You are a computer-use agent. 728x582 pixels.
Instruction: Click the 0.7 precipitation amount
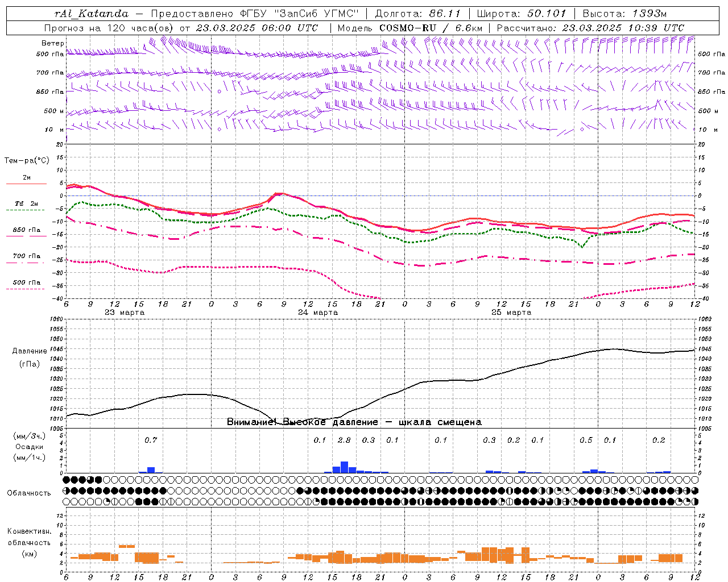151,440
